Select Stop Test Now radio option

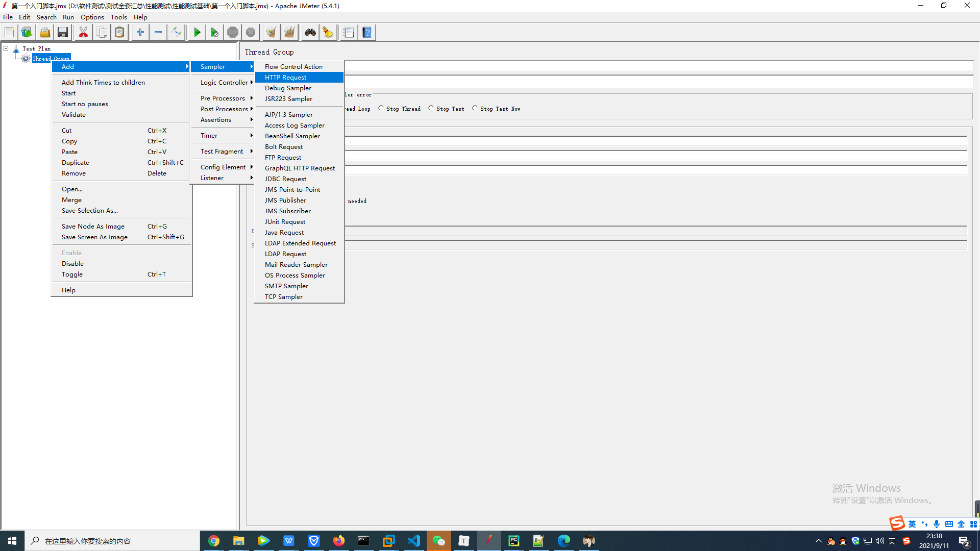click(475, 109)
